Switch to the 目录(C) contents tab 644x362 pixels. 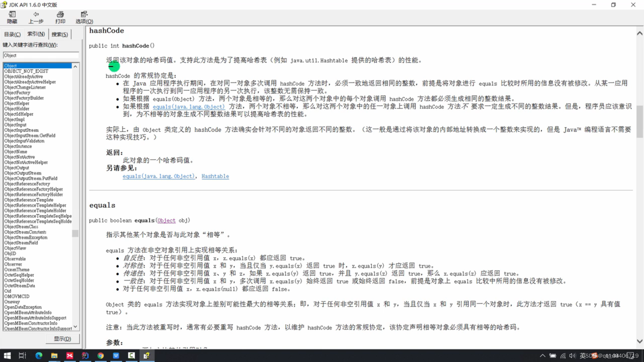(x=12, y=34)
